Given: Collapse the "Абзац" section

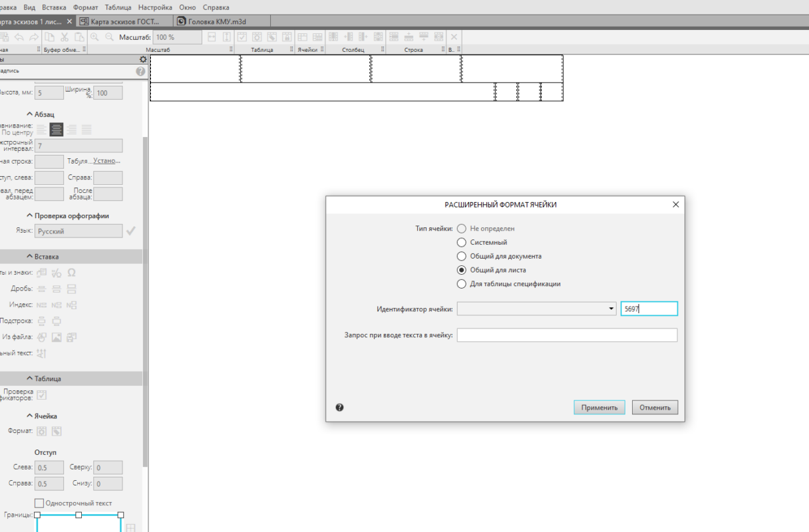Looking at the screenshot, I should (x=30, y=114).
